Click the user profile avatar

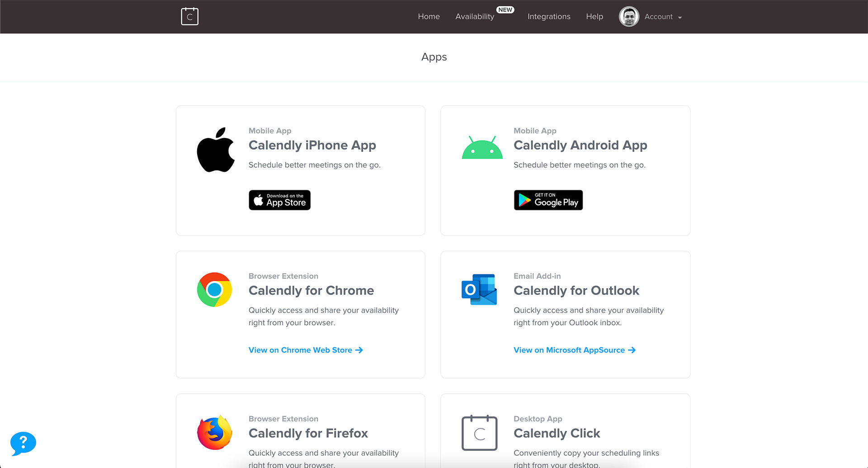point(629,17)
